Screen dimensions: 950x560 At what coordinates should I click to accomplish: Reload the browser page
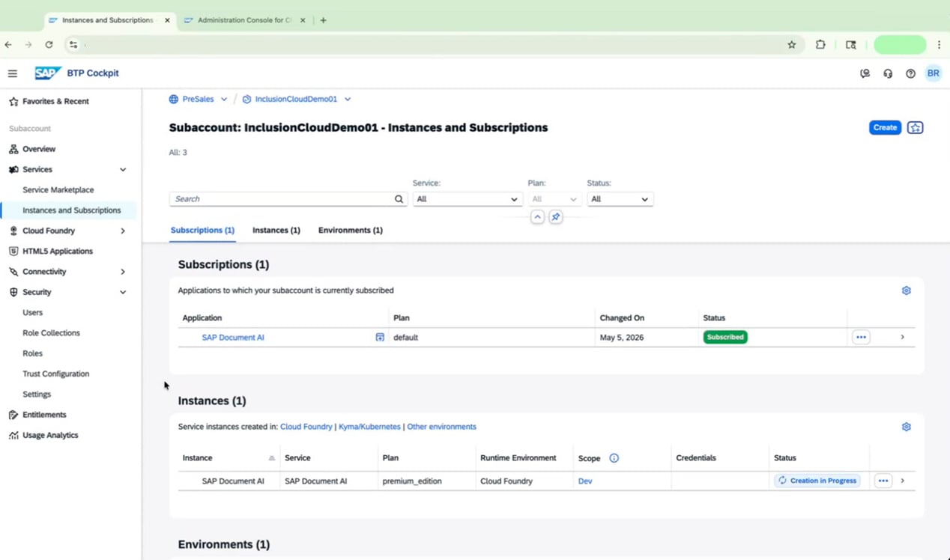point(49,45)
